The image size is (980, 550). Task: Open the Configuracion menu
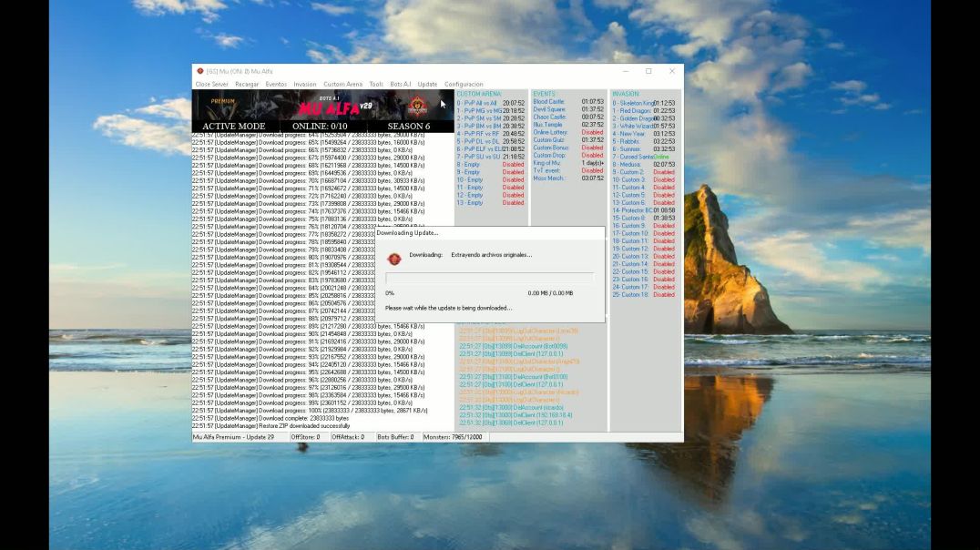click(x=464, y=85)
